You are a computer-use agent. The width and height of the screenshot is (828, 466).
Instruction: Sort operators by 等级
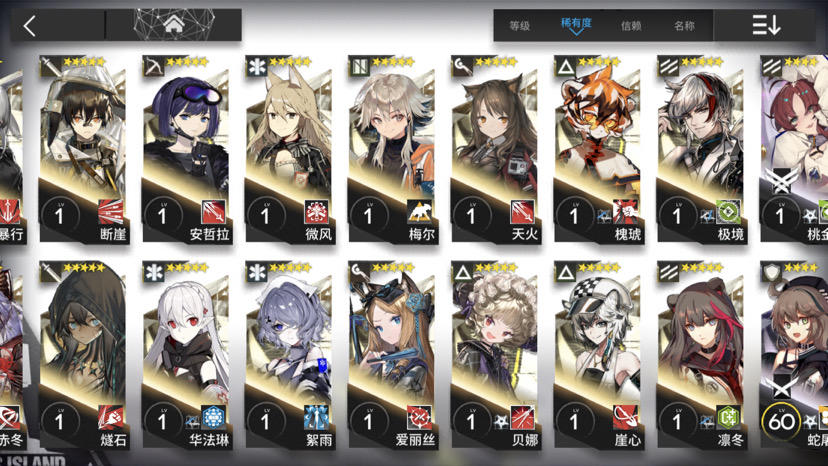[x=520, y=25]
